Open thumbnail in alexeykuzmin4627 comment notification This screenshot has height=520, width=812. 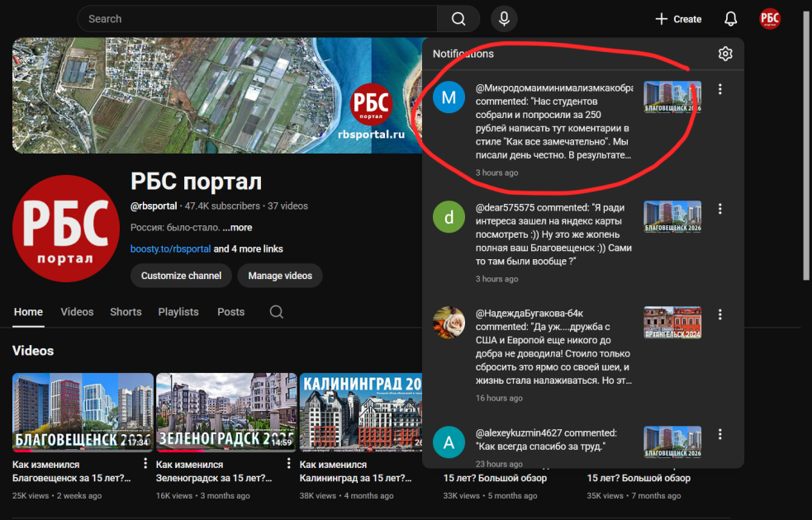pyautogui.click(x=672, y=442)
